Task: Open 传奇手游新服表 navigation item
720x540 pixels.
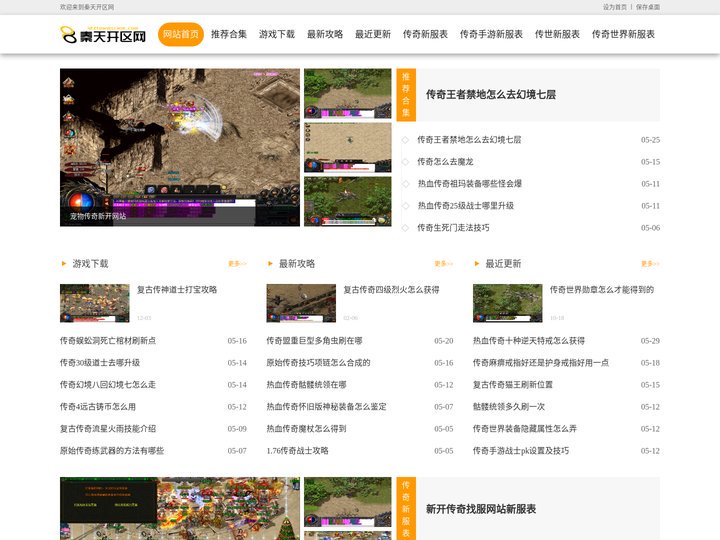Action: click(491, 34)
